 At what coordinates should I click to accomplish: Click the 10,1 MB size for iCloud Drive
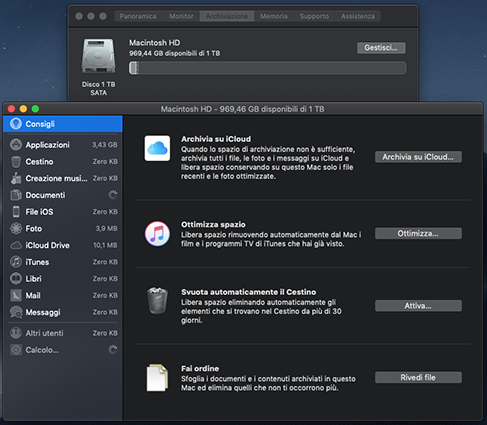click(x=105, y=245)
